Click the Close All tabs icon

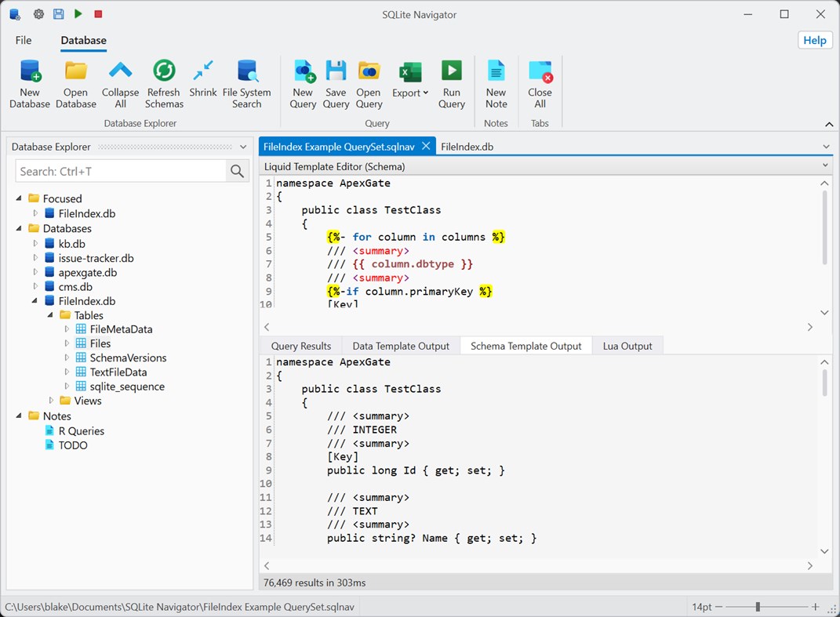[x=540, y=71]
